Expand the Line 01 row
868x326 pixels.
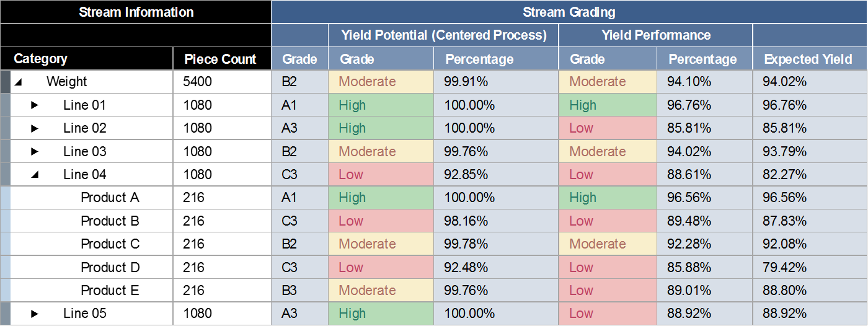35,105
